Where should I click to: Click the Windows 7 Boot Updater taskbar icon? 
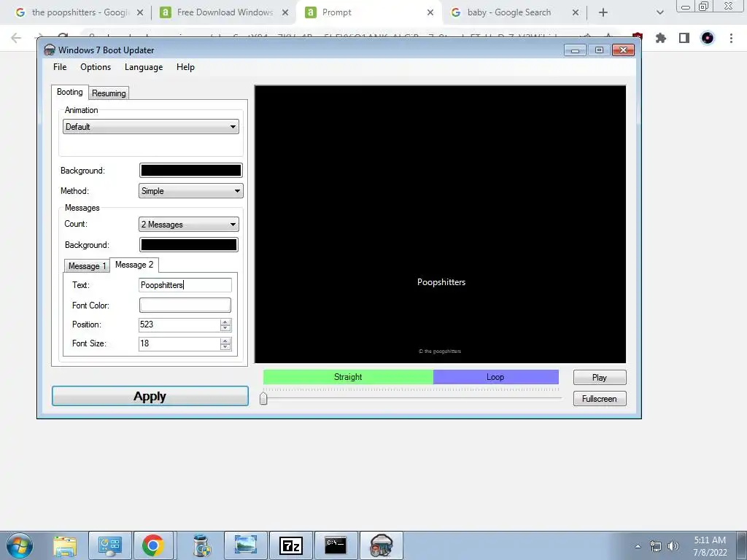point(381,545)
